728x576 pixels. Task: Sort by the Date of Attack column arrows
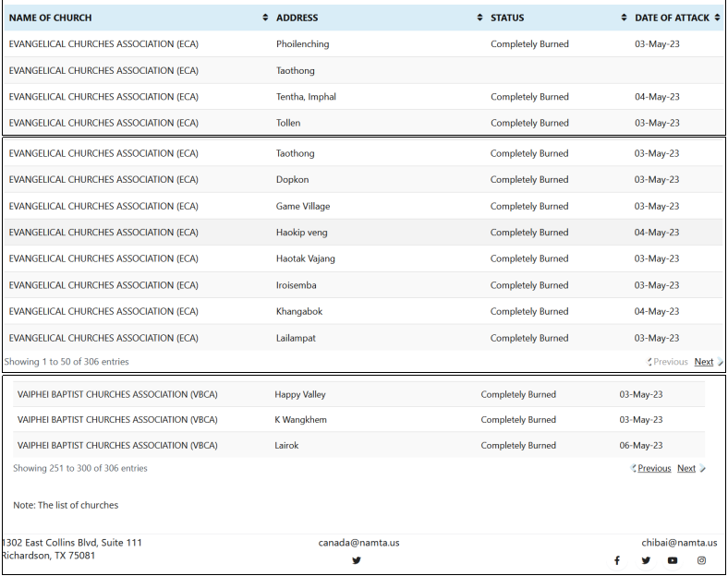tap(717, 18)
